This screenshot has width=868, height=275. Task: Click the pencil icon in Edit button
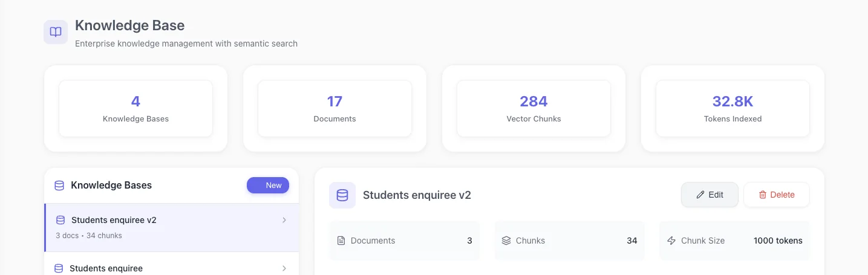pyautogui.click(x=700, y=195)
